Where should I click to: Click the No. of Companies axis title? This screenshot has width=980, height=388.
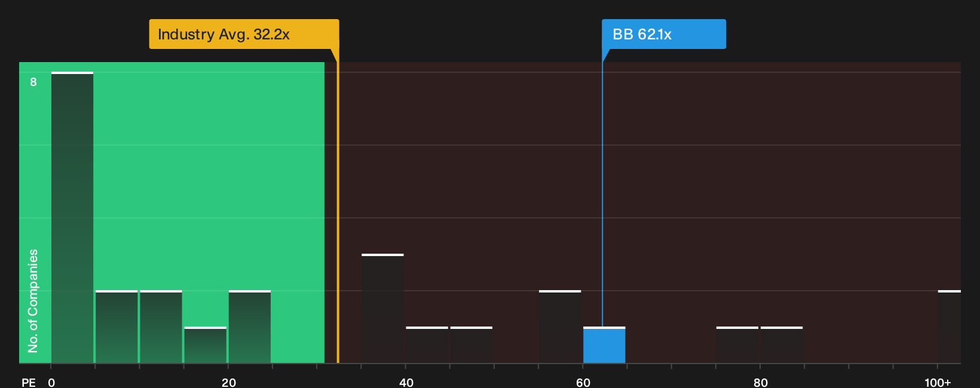33,301
